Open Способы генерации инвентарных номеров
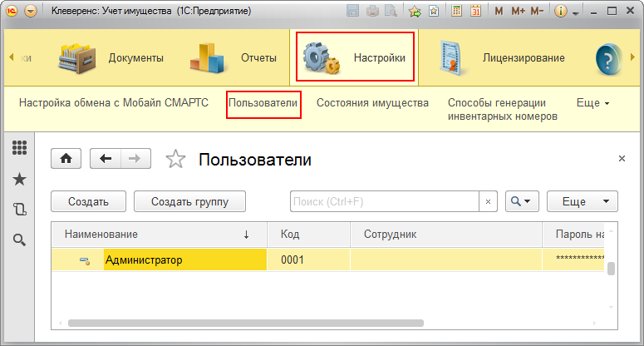This screenshot has height=346, width=644. click(x=502, y=109)
